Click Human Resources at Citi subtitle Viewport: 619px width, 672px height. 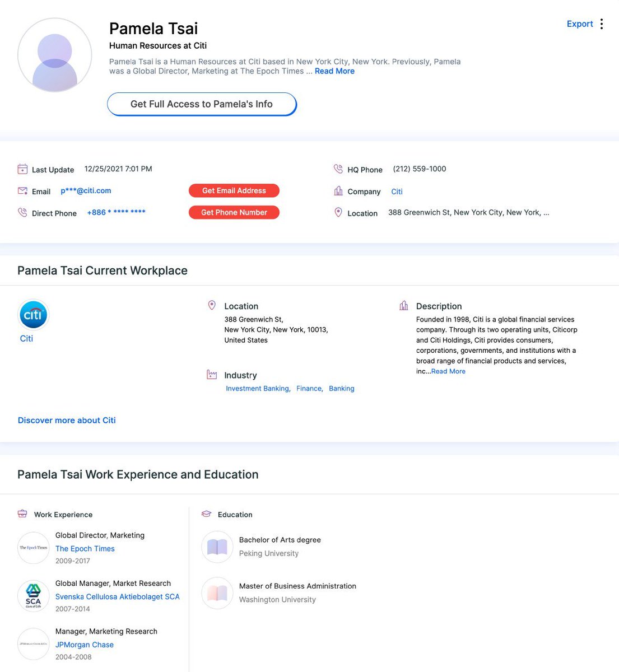(x=158, y=46)
